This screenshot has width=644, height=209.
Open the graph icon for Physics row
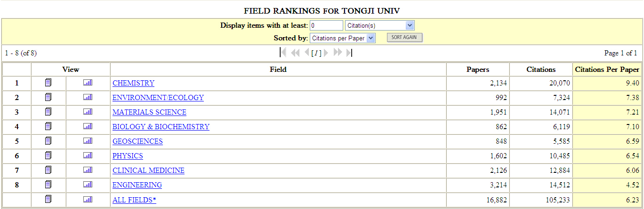88,155
